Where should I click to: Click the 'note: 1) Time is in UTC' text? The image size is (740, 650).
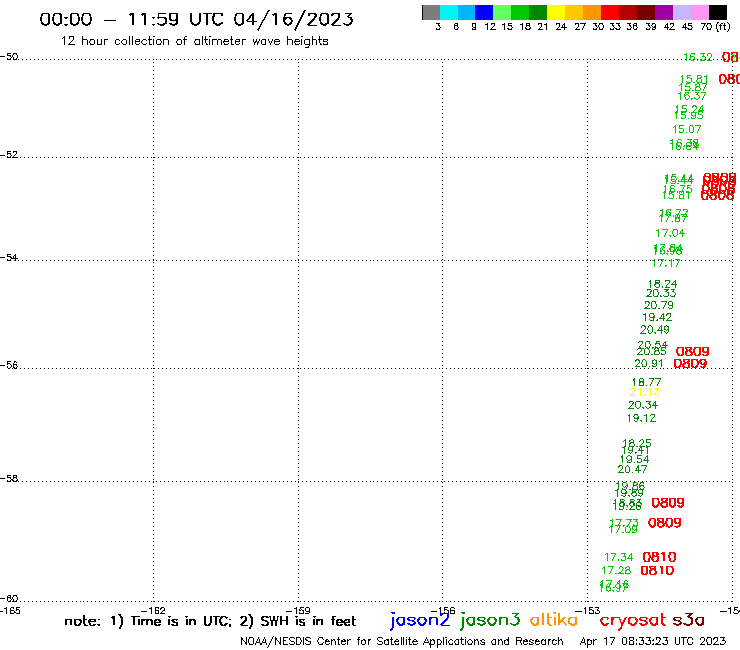point(148,621)
